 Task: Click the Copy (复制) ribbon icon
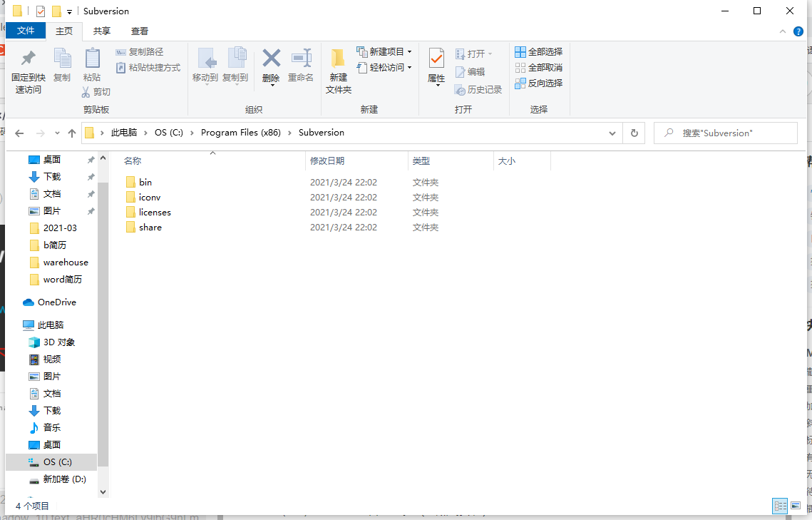(62, 58)
